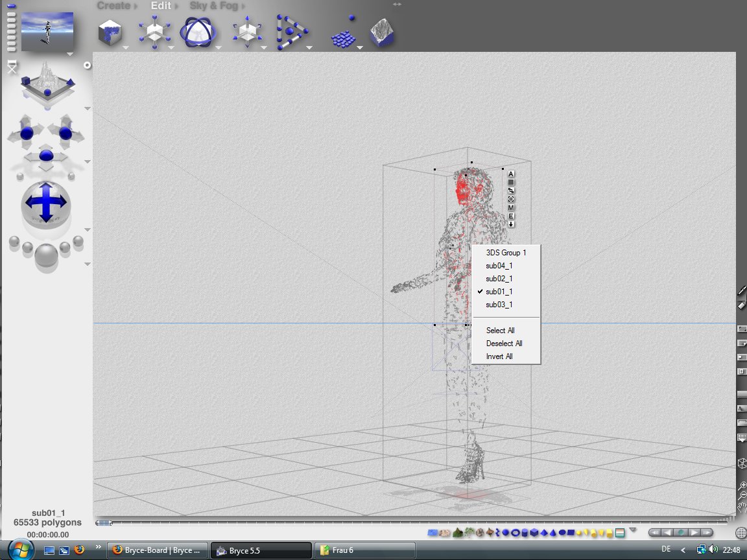Screen dimensions: 747x560
Task: Click the family color square beside the figure
Action: coord(511,182)
